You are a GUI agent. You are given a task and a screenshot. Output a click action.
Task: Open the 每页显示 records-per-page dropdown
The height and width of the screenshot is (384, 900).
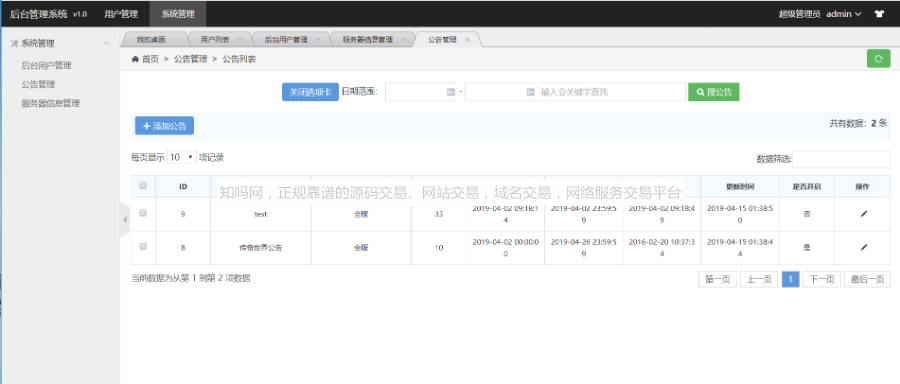(x=181, y=157)
